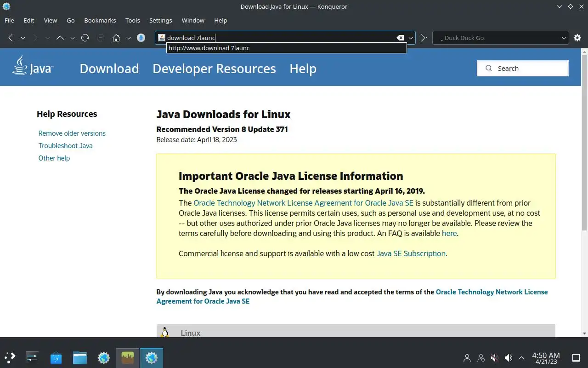This screenshot has width=588, height=368.
Task: Open the KDE application launcher
Action: pos(10,357)
